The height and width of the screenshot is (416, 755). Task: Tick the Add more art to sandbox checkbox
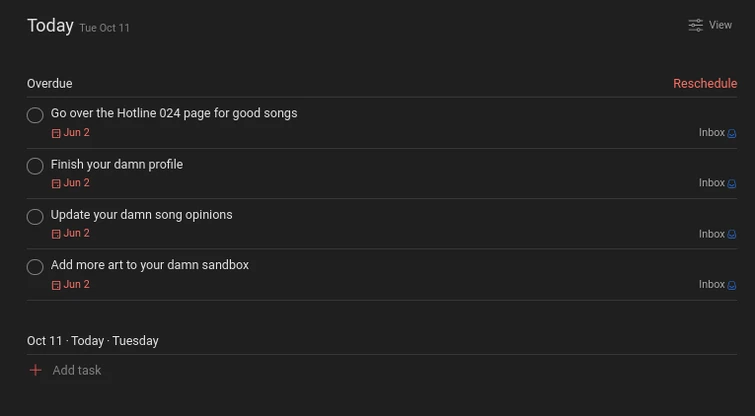35,267
